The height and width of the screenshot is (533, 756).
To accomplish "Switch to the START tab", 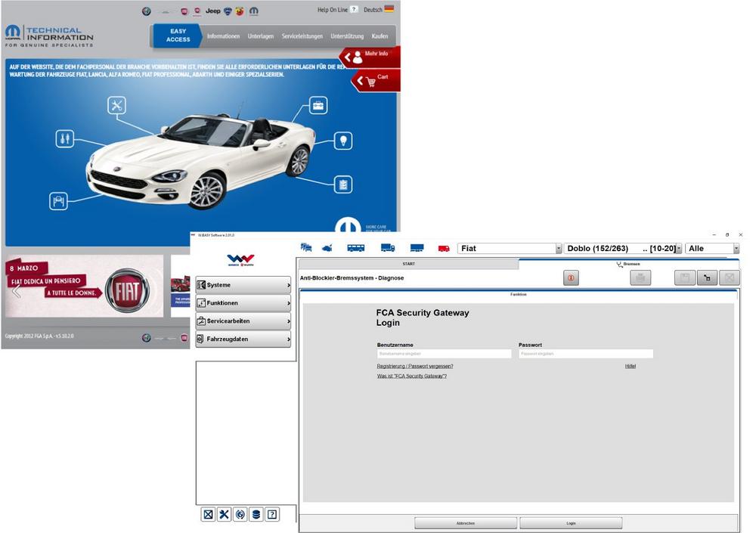I will pos(408,264).
